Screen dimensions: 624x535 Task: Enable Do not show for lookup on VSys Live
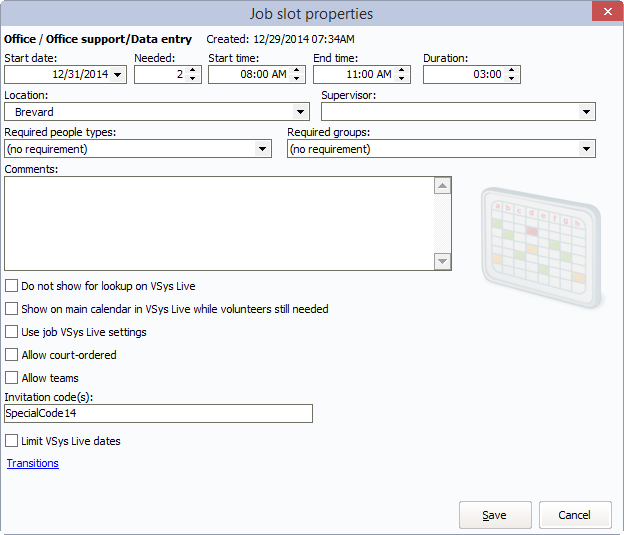click(12, 286)
